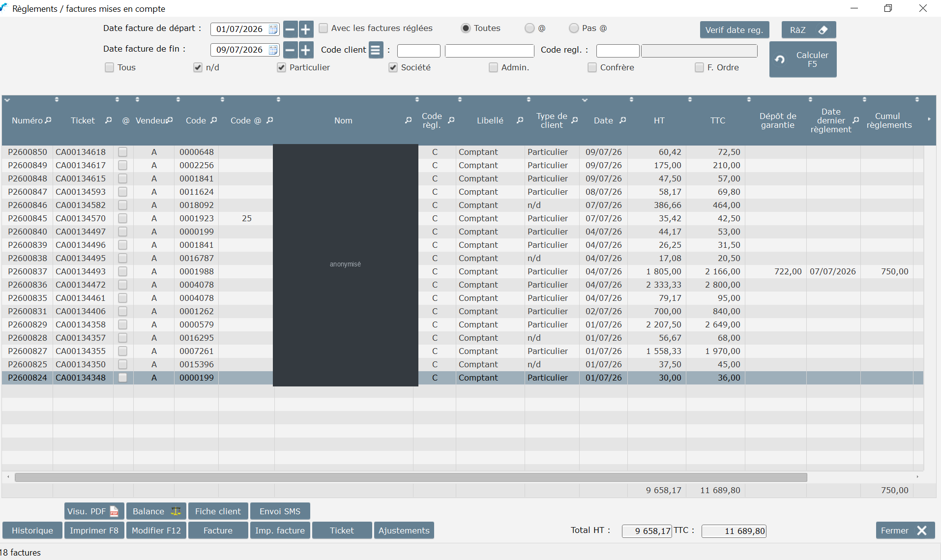
Task: Select the Toutes radio option
Action: [x=466, y=28]
